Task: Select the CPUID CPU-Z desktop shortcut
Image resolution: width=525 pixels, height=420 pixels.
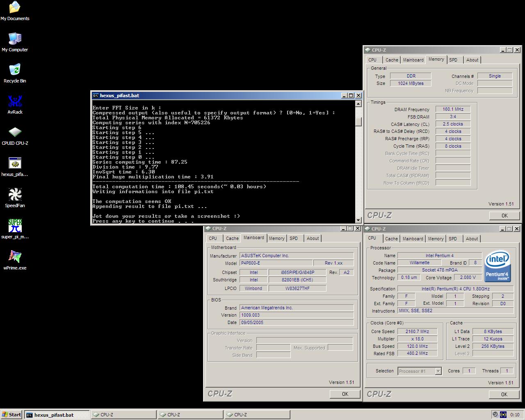Action: click(15, 136)
